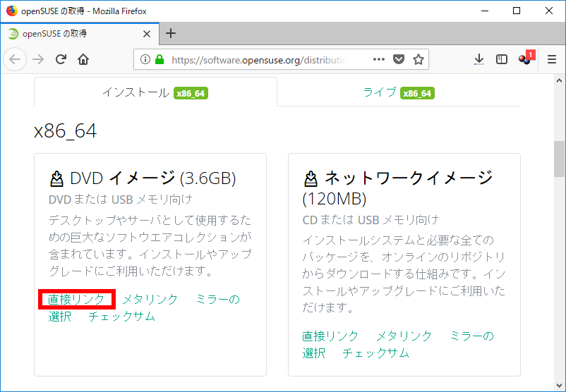Viewport: 566px width, 392px height.
Task: Click ミラーの選択 under DVD イメージ
Action: pos(145,307)
